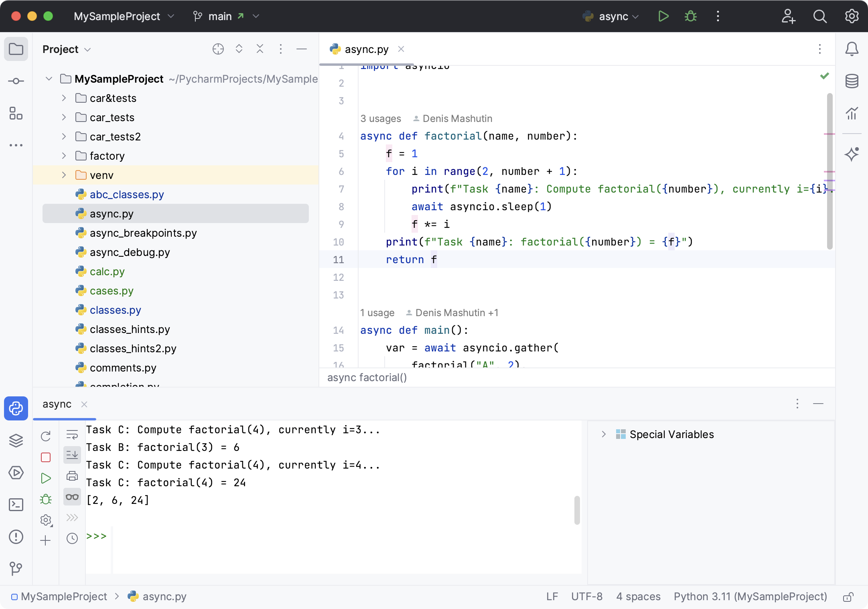Toggle soft-wrap in console output
This screenshot has width=868, height=609.
coord(72,434)
